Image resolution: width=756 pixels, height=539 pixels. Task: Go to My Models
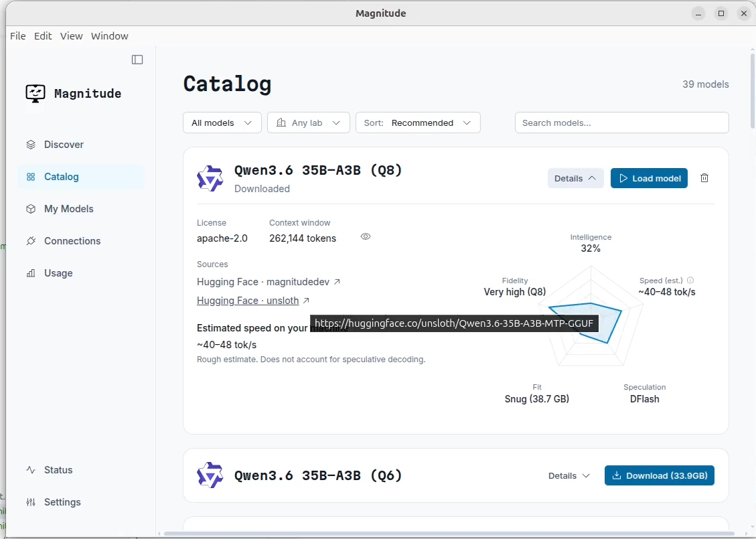click(81, 209)
